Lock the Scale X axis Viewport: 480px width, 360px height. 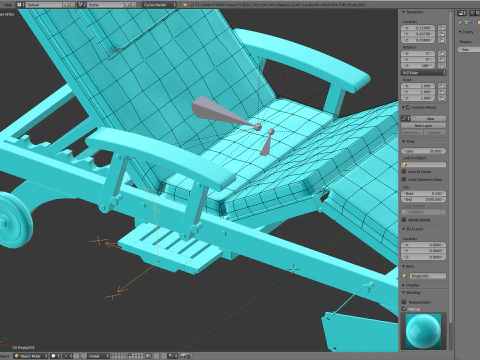(442, 86)
